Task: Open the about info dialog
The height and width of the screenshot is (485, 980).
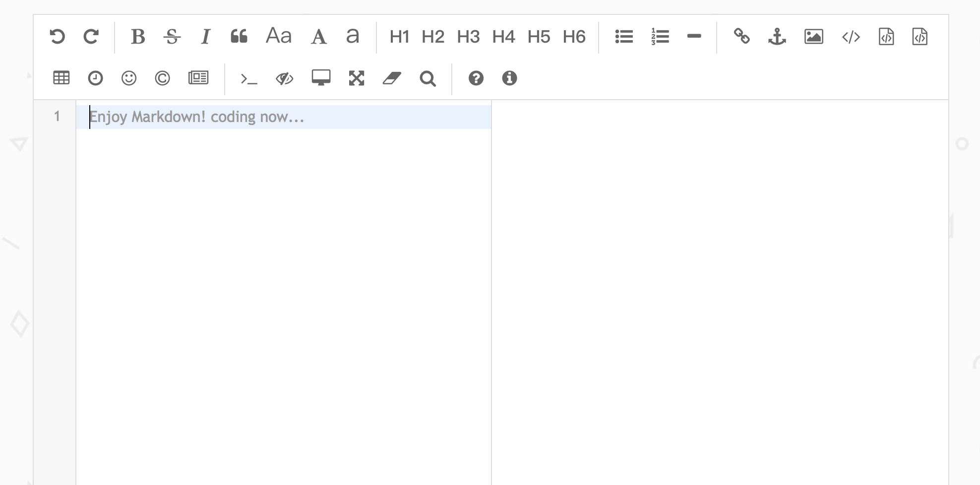Action: point(509,78)
